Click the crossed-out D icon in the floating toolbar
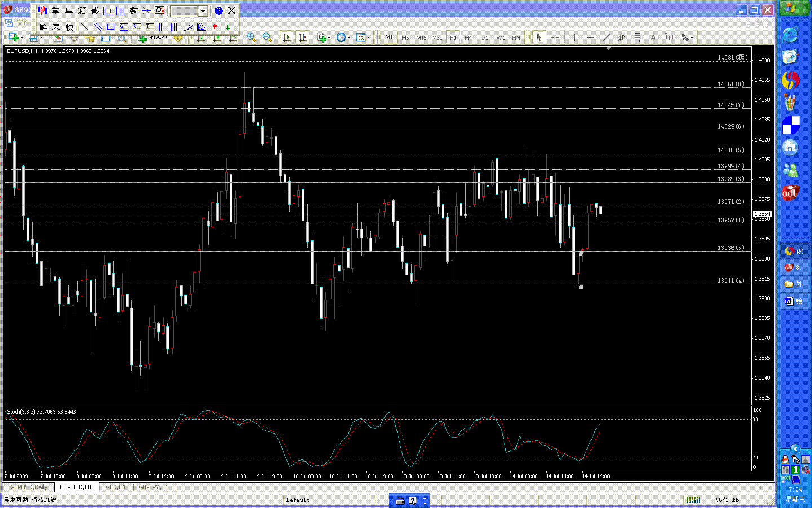 tap(160, 11)
